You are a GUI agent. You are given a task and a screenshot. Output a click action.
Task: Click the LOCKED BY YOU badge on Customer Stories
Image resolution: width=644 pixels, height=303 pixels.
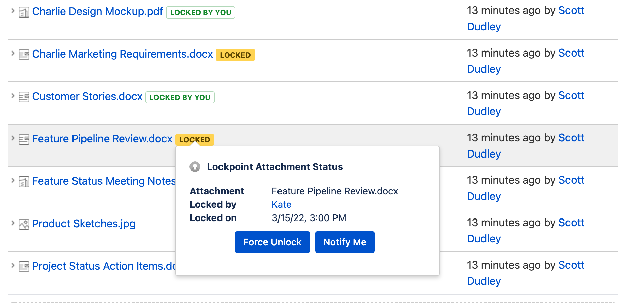[180, 97]
